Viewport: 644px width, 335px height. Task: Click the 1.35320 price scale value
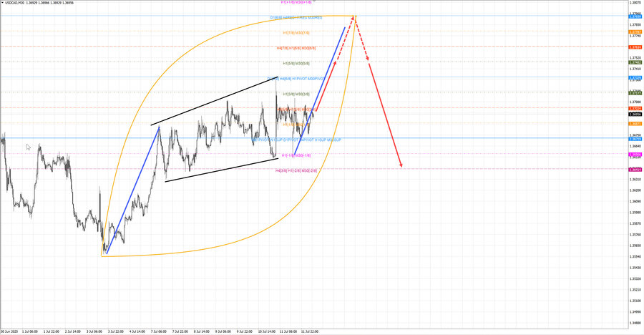coord(636,278)
